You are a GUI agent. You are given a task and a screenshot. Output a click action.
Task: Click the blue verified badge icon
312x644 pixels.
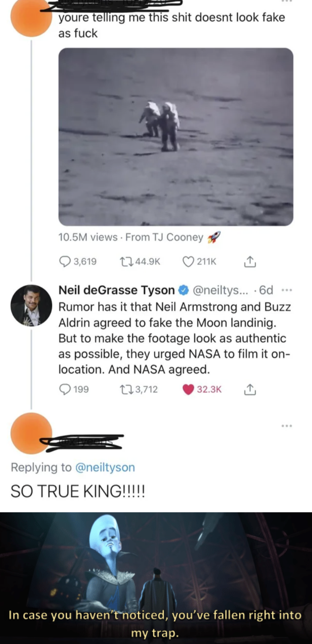pos(183,290)
